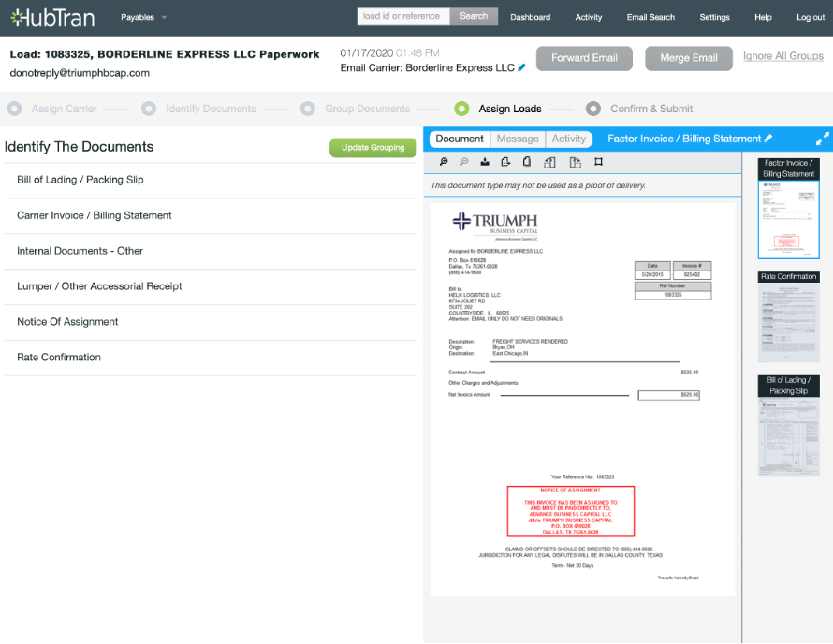Select the Confirm & Submit step circle
The image size is (833, 644).
tap(593, 109)
